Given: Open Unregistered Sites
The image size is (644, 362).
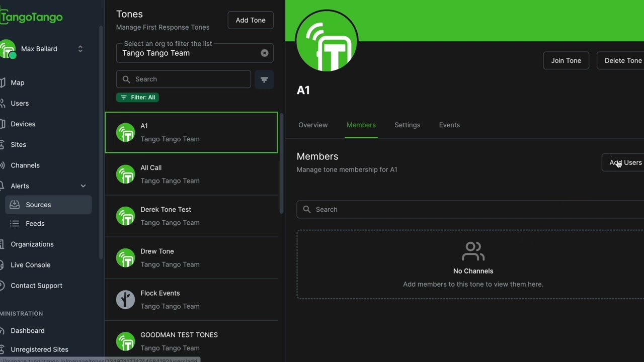Looking at the screenshot, I should coord(40,349).
